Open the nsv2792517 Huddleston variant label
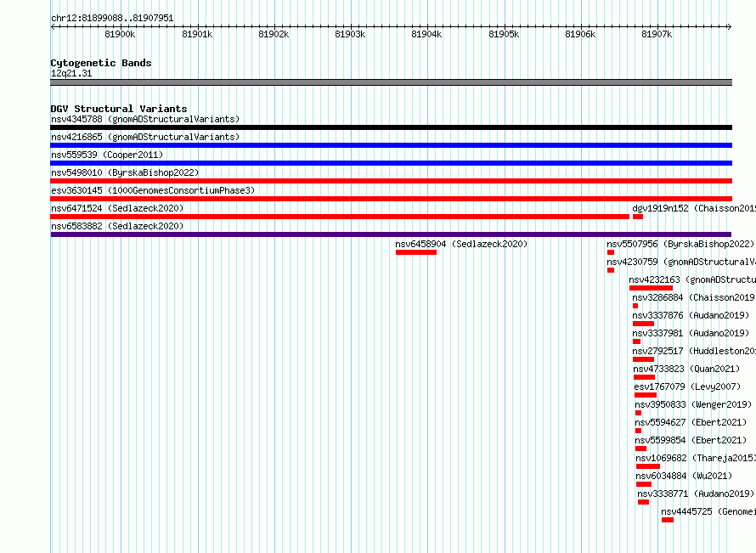The height and width of the screenshot is (553, 756). tap(694, 351)
